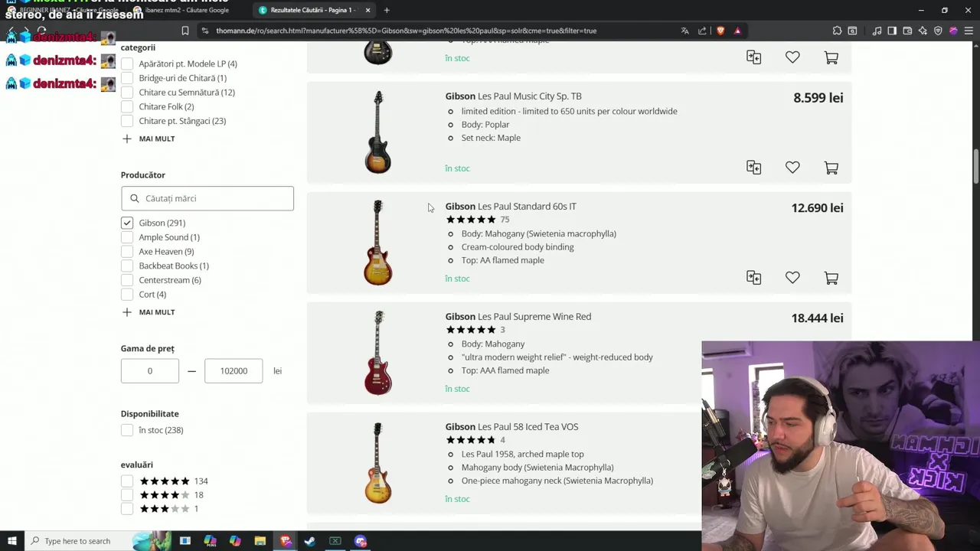Viewport: 980px width, 551px height.
Task: Click the Les Paul Supreme Wine Red guitar thumbnail
Action: click(378, 353)
